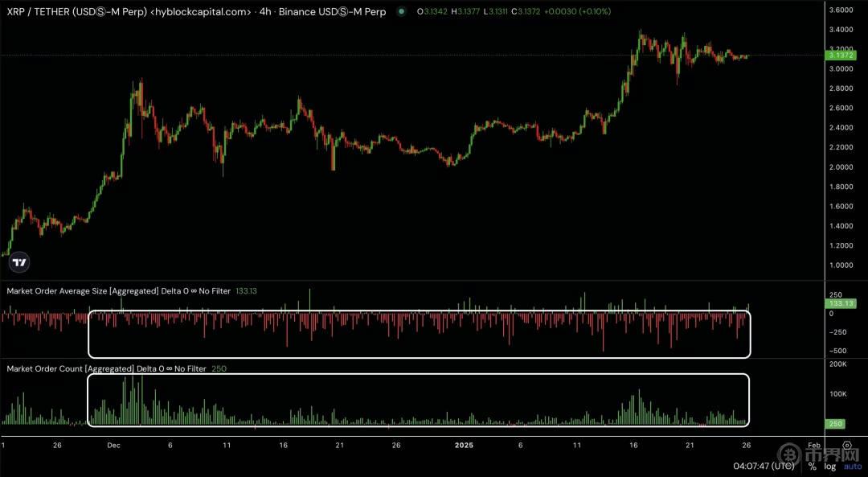The height and width of the screenshot is (477, 868).
Task: Click 3.0000 on the price scale
Action: [841, 68]
